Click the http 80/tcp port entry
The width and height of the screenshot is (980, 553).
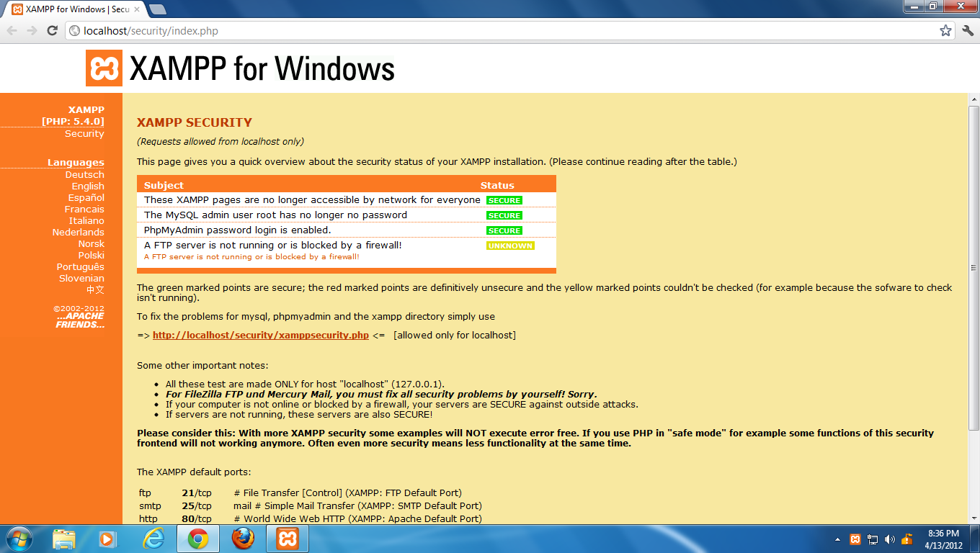click(x=310, y=519)
